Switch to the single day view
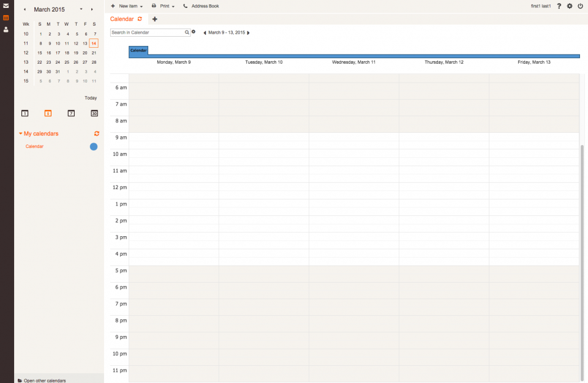The image size is (588, 383). [x=24, y=113]
